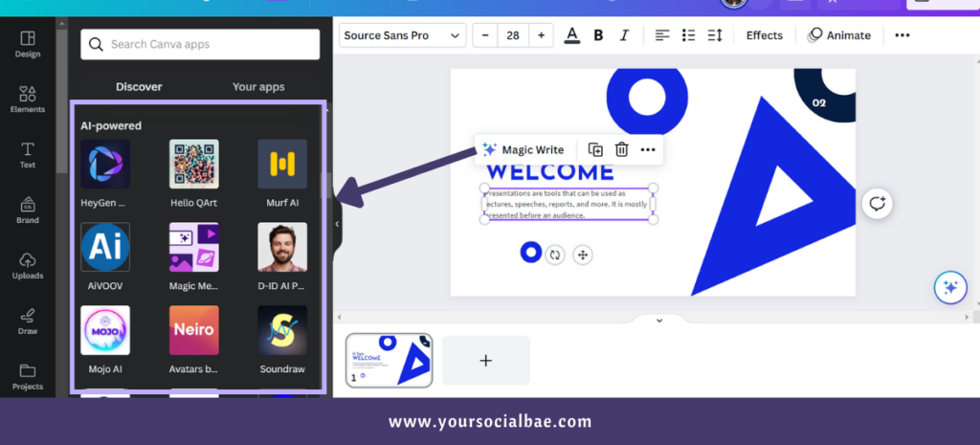This screenshot has height=445, width=980.
Task: Click the Effects button
Action: coord(765,35)
